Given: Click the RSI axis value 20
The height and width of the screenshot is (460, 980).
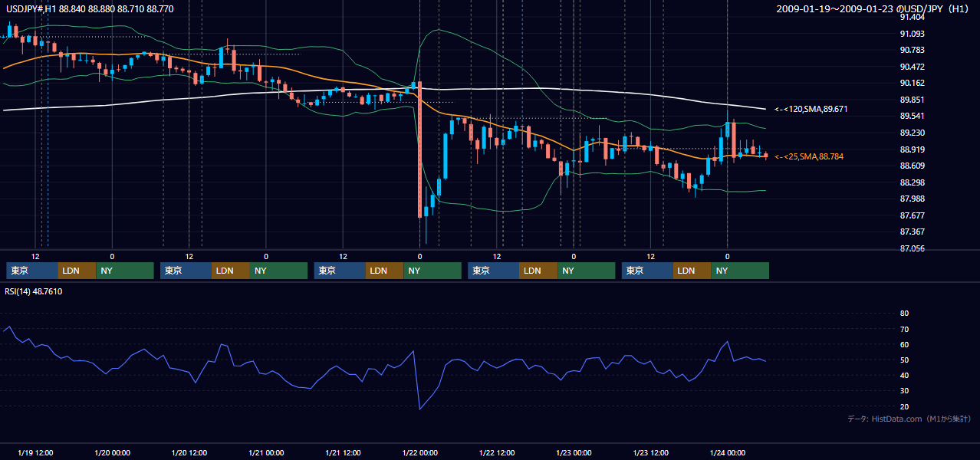Looking at the screenshot, I should tap(904, 406).
